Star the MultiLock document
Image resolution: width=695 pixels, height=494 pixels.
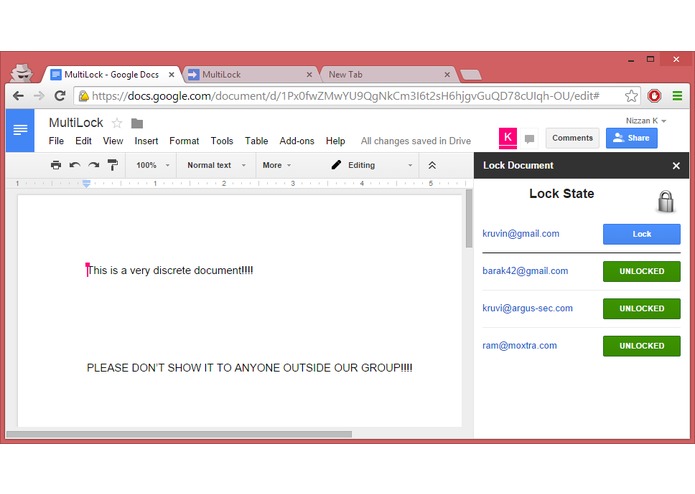(x=117, y=123)
